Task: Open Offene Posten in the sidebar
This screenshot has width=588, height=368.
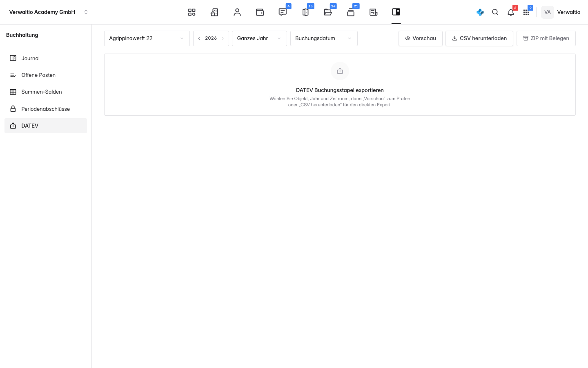Action: (x=46, y=75)
